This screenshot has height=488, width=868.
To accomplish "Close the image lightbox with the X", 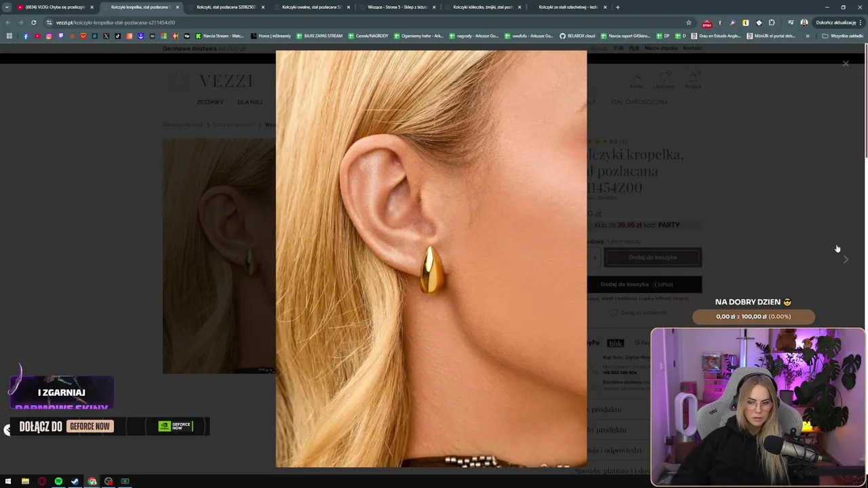I will [x=846, y=64].
